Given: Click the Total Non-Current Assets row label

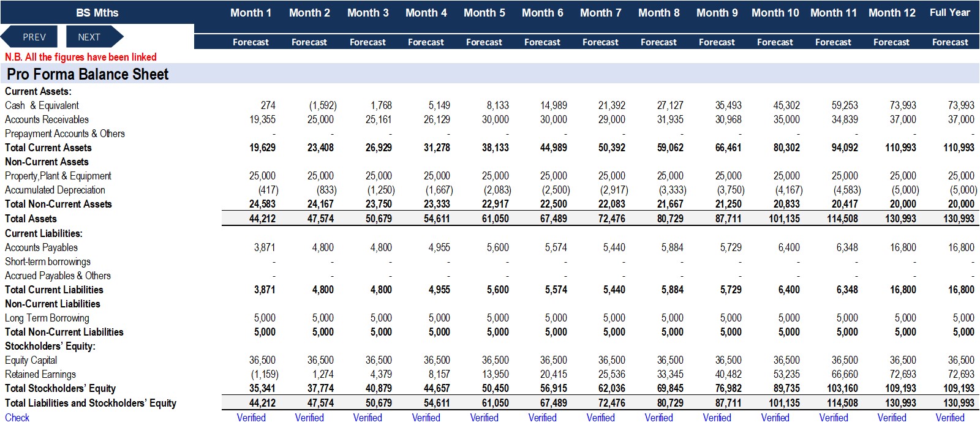Looking at the screenshot, I should pos(58,204).
